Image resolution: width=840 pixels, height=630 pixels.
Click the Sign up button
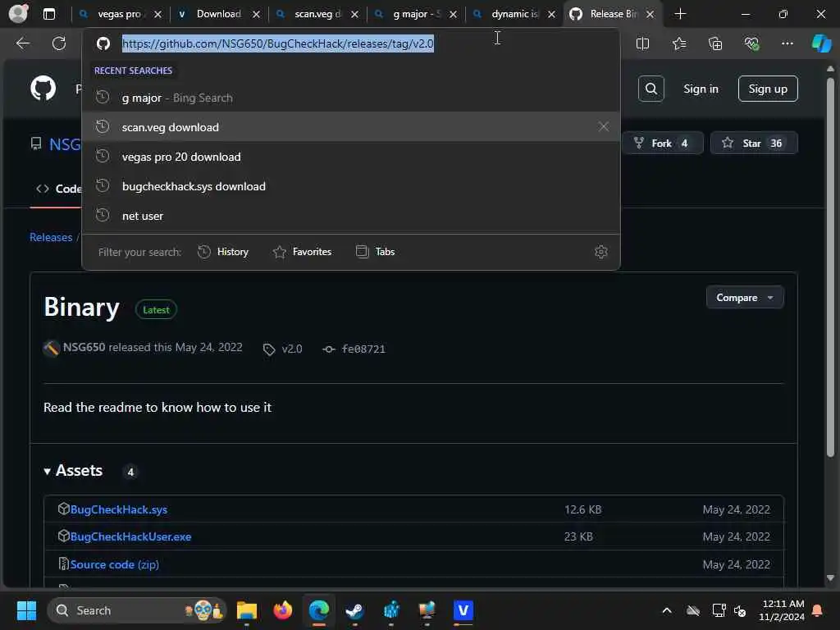[x=768, y=89]
